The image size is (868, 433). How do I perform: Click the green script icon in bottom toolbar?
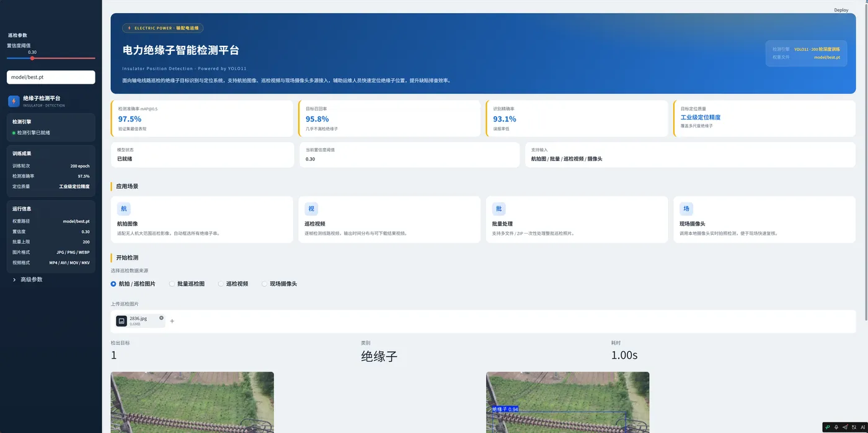[x=828, y=427]
